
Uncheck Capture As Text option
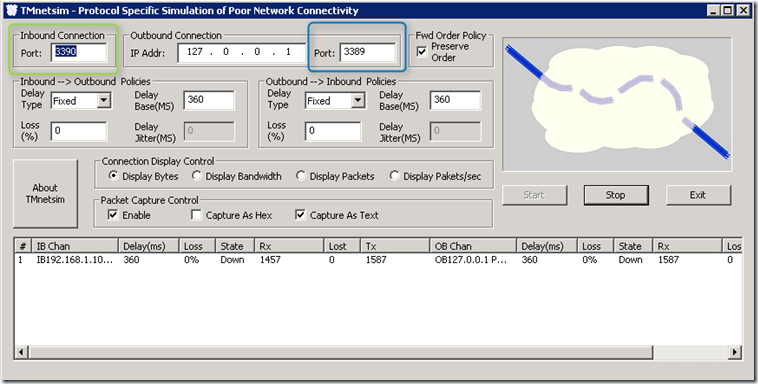coord(300,215)
